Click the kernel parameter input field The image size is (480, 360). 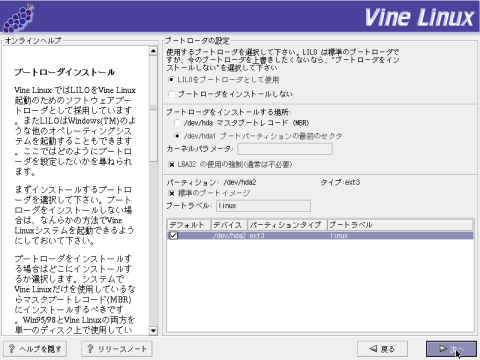tap(285, 149)
